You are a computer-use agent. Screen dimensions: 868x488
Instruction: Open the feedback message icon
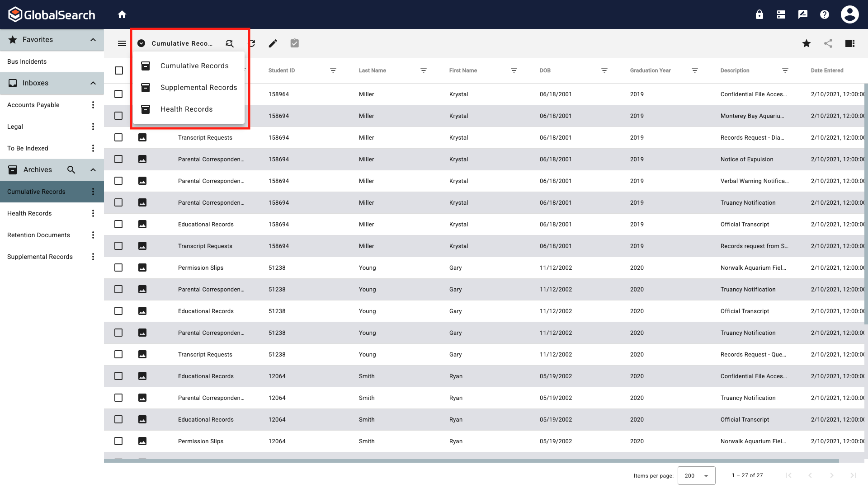(x=802, y=14)
